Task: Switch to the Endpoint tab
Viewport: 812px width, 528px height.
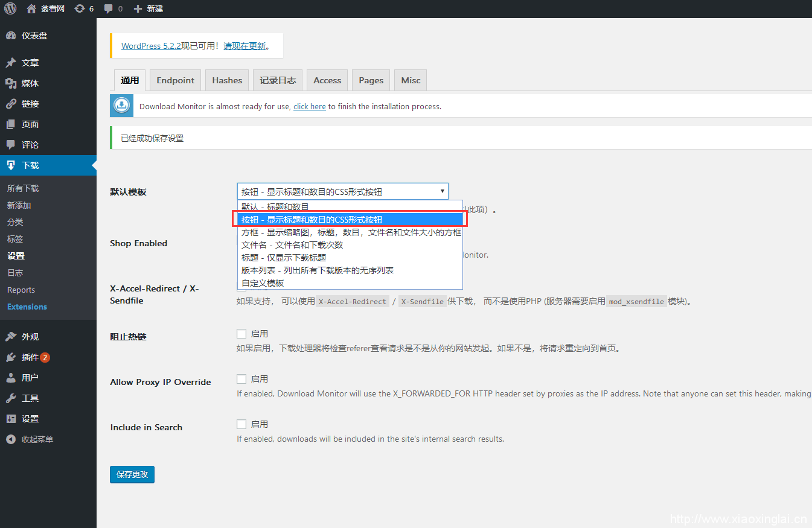Action: coord(175,80)
